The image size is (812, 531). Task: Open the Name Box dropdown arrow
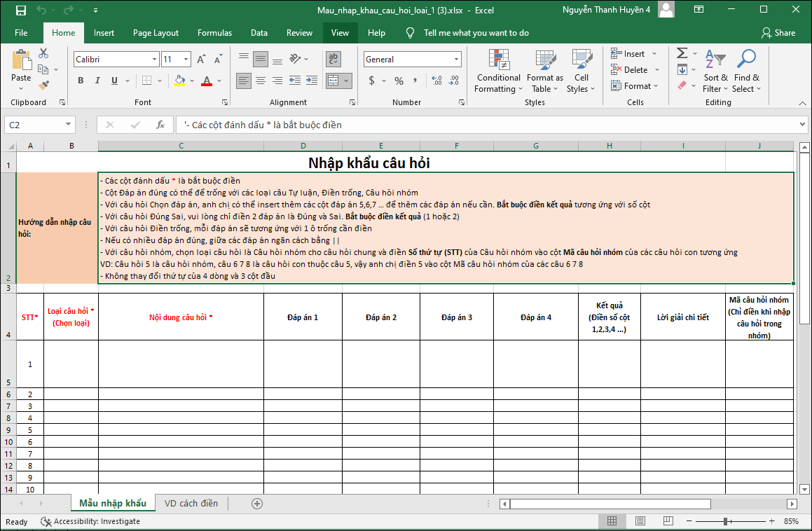pyautogui.click(x=68, y=125)
